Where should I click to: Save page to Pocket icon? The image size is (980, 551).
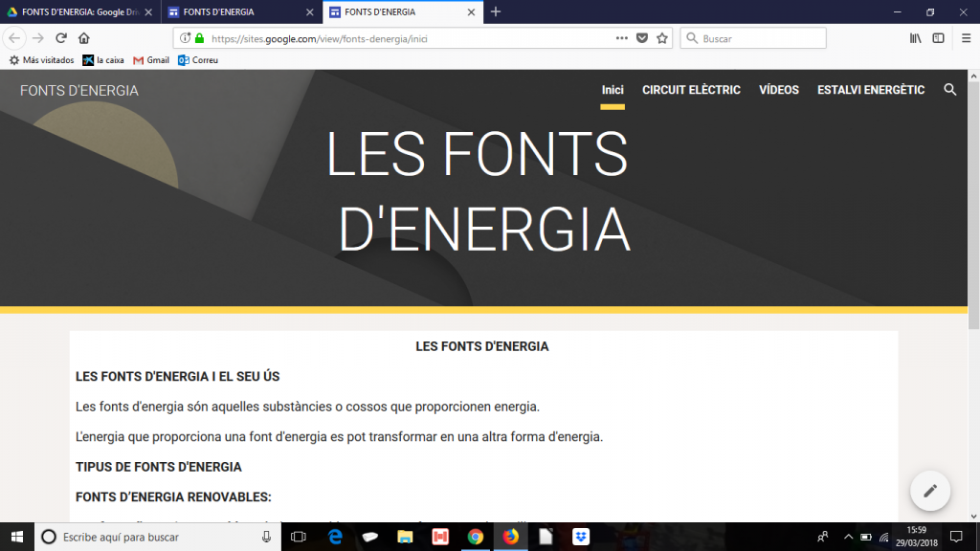(x=642, y=38)
